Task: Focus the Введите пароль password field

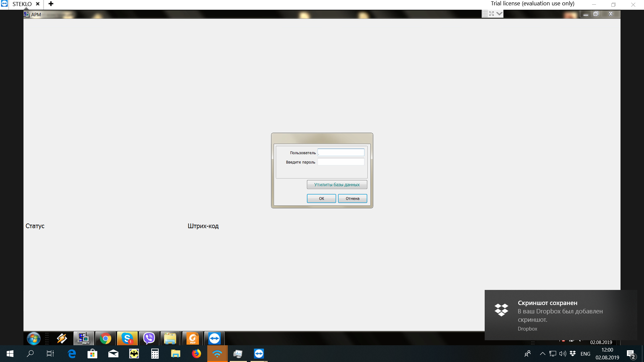Action: 341,162
